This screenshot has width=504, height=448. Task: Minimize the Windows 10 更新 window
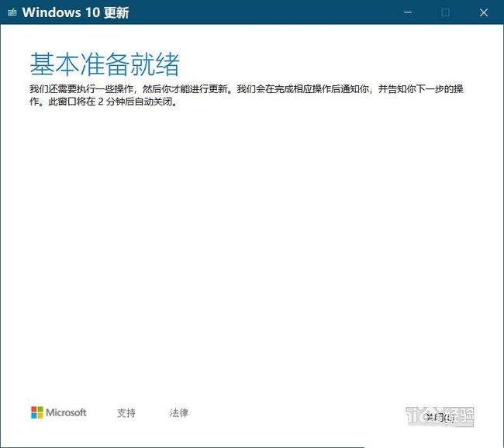408,12
